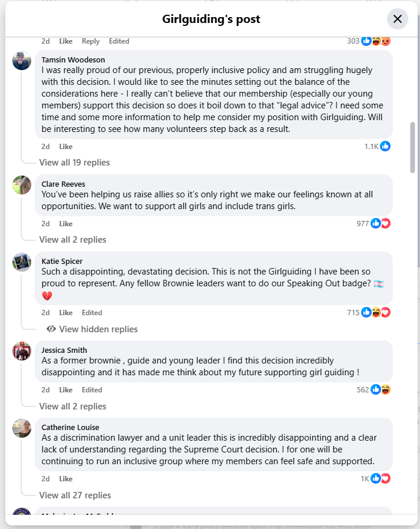Open reactions on Catherine Louise's comment
This screenshot has width=420, height=529.
pyautogui.click(x=380, y=478)
